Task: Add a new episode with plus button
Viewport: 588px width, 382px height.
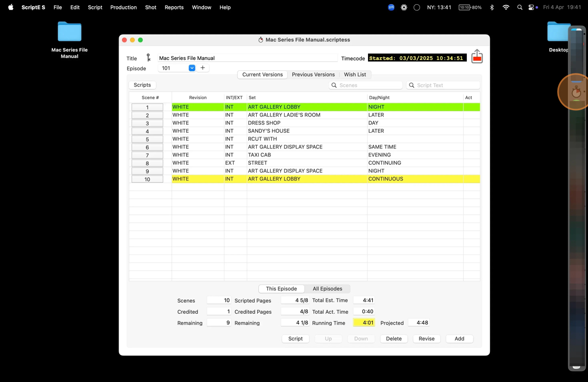Action: point(203,68)
